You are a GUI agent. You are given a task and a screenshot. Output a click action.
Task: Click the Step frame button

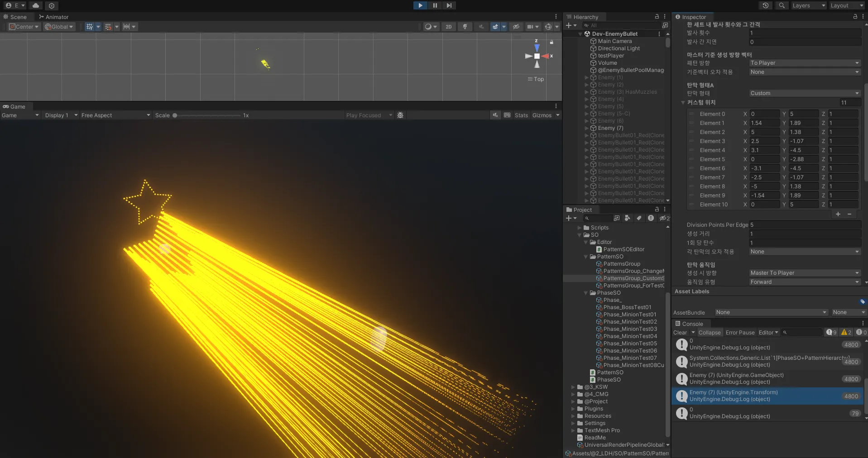(x=449, y=5)
